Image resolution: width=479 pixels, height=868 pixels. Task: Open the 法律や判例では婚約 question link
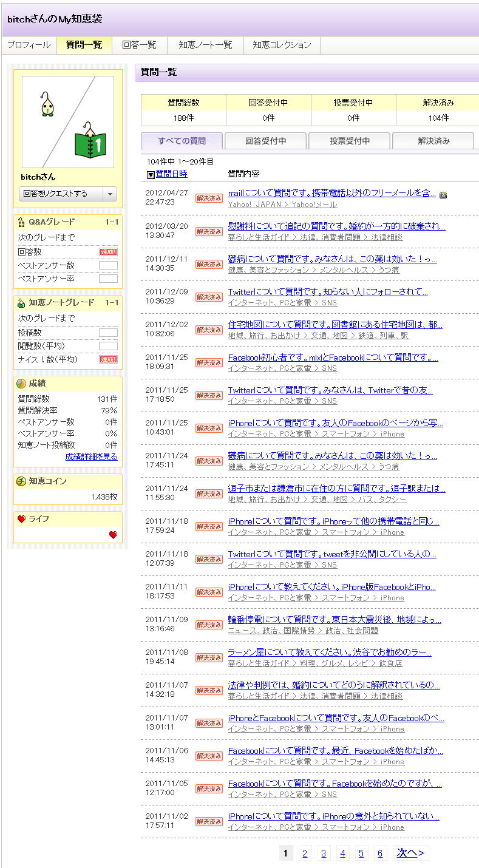pos(334,685)
